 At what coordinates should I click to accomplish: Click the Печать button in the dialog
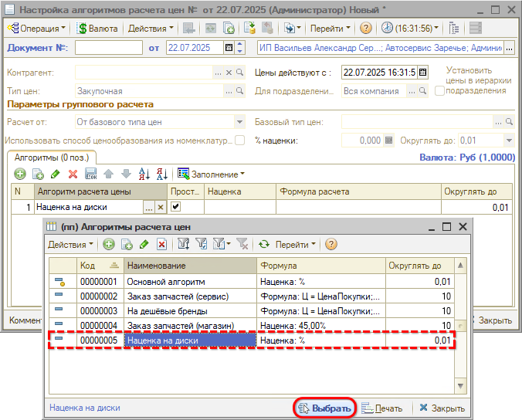click(382, 408)
